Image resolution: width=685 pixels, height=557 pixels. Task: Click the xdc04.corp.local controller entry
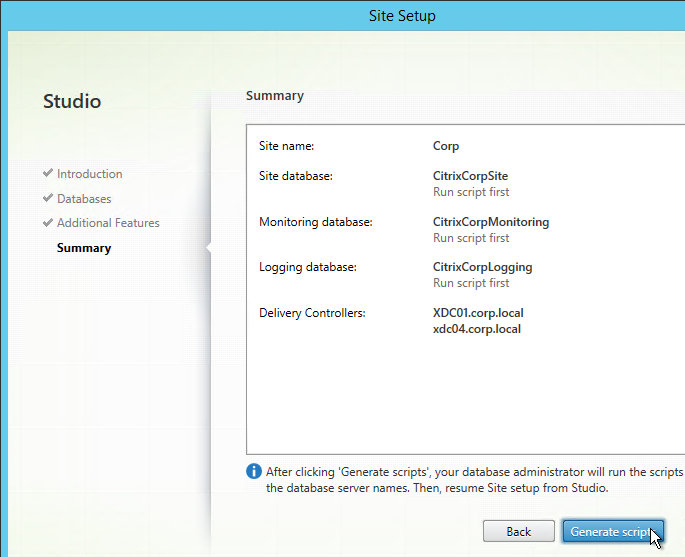pyautogui.click(x=477, y=329)
